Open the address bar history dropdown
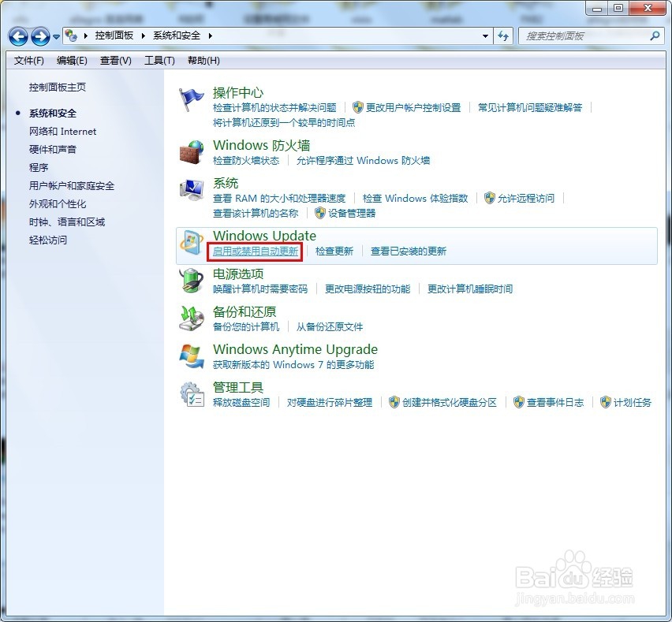 click(x=485, y=36)
